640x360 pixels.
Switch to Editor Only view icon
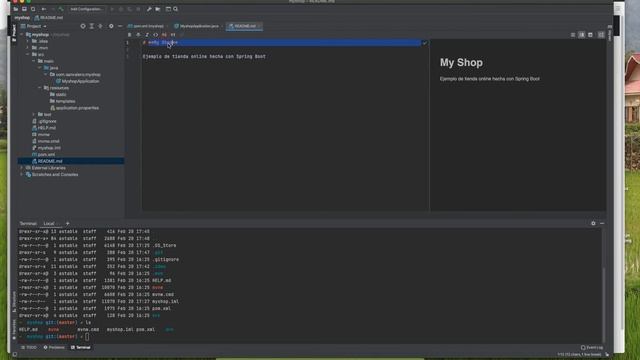tap(573, 35)
